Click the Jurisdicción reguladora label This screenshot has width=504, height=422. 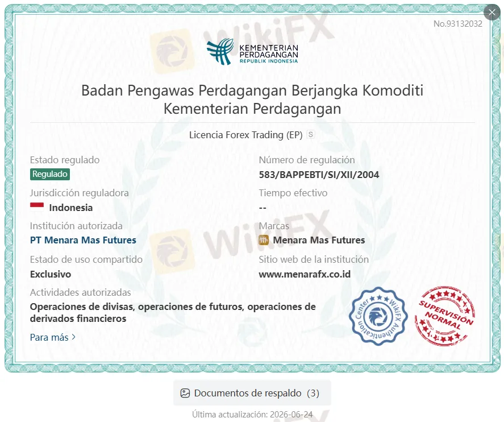pyautogui.click(x=79, y=193)
